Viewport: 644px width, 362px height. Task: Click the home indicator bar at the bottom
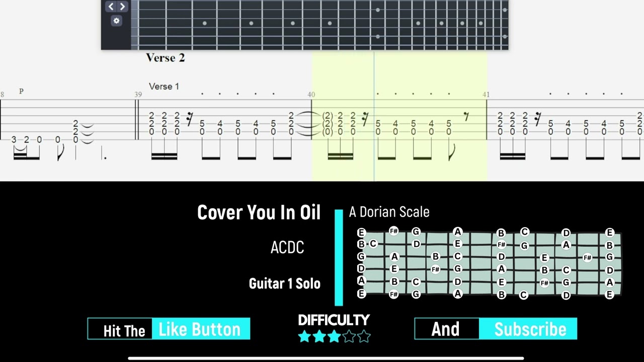326,358
